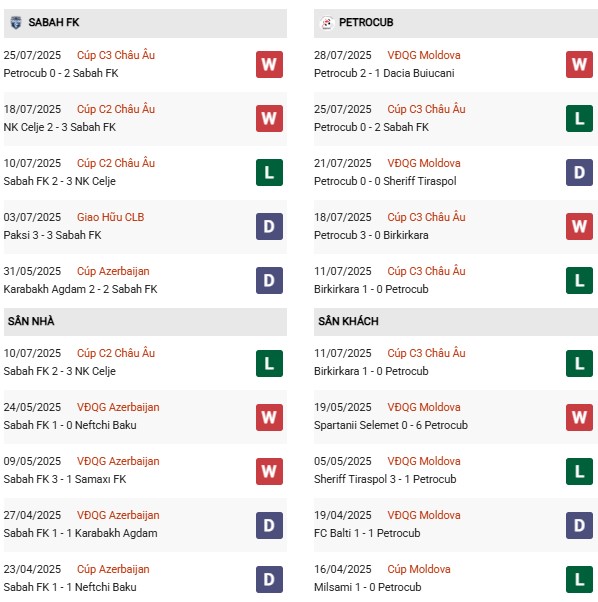Image resolution: width=598 pixels, height=602 pixels.
Task: Open the SABAH FK team header
Action: click(x=145, y=23)
